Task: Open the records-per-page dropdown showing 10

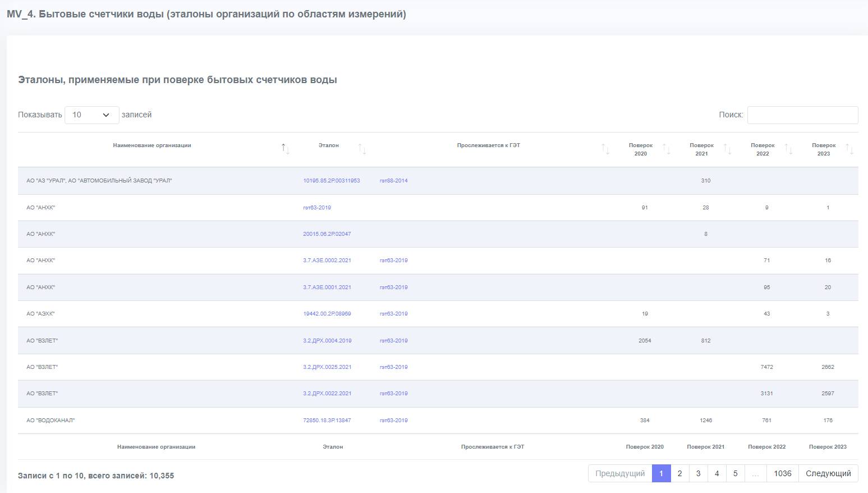Action: coord(92,115)
